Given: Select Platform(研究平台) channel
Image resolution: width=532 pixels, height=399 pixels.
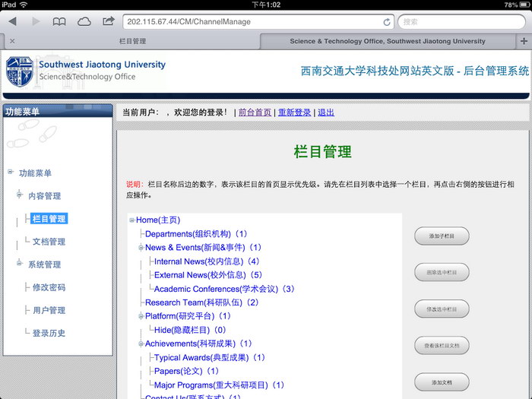Looking at the screenshot, I should click(188, 316).
